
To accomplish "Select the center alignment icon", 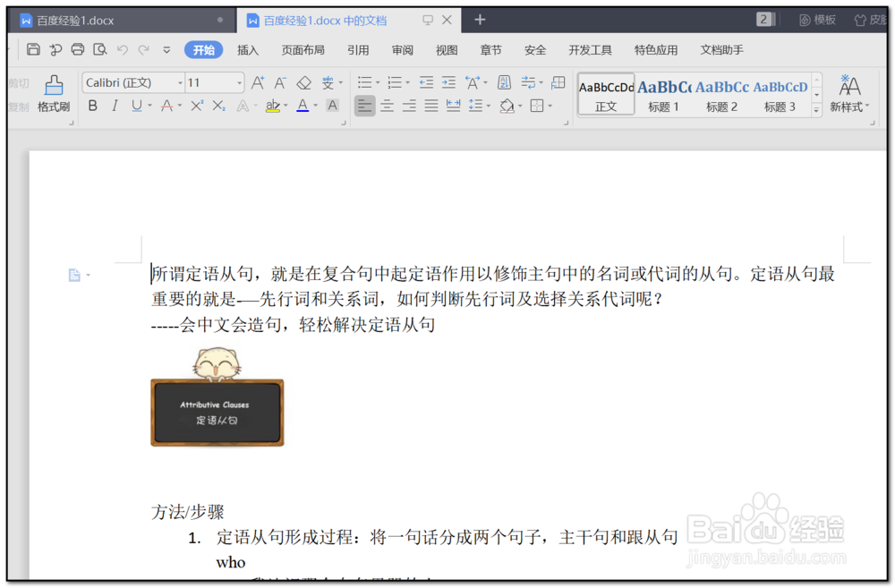I will click(388, 106).
